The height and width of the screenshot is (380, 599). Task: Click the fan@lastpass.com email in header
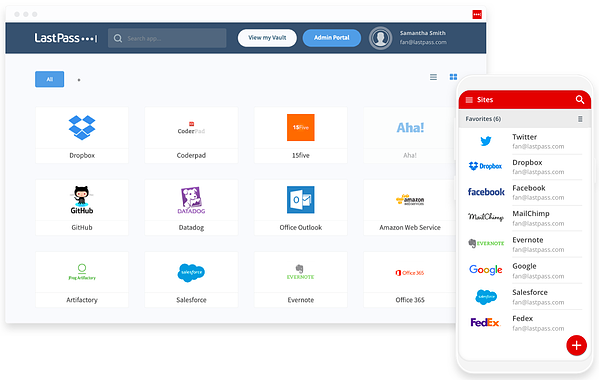click(x=423, y=42)
